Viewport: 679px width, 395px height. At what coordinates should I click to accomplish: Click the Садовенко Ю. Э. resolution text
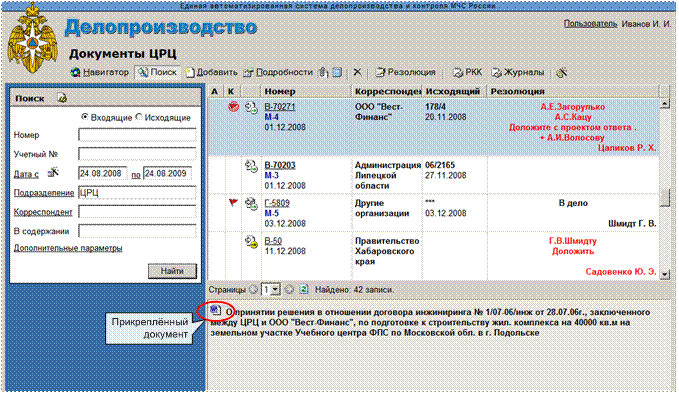[x=621, y=272]
